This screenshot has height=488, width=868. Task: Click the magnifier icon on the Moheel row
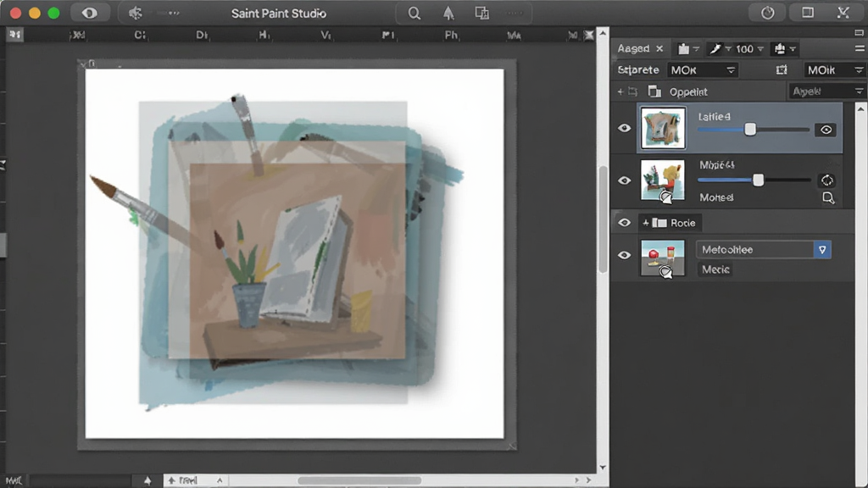click(x=828, y=198)
